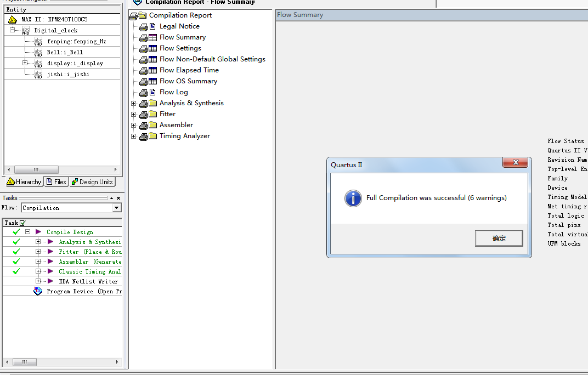Screen dimensions: 588x375
Task: Click the VHD icon of fenping:fenping_Hz
Action: coord(38,41)
